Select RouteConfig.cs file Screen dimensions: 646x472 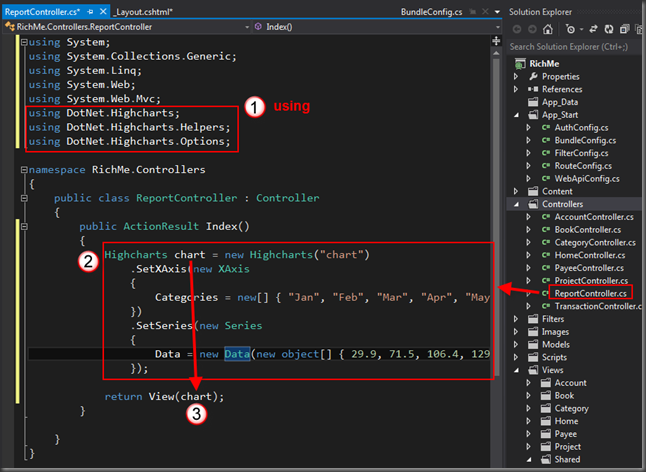pos(583,166)
